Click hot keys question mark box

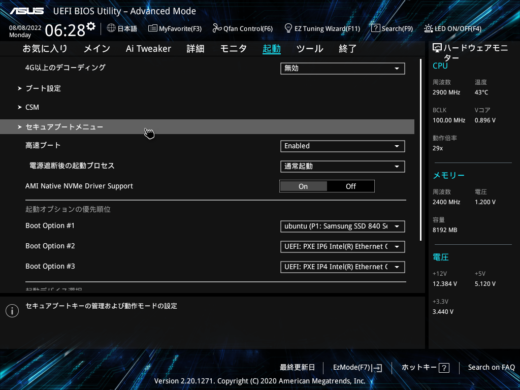[444, 368]
